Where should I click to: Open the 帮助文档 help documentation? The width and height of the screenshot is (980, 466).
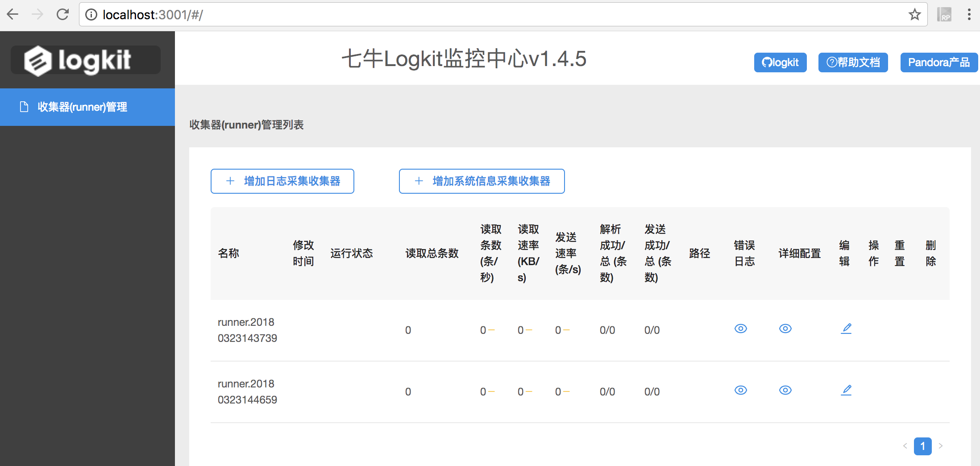tap(852, 62)
